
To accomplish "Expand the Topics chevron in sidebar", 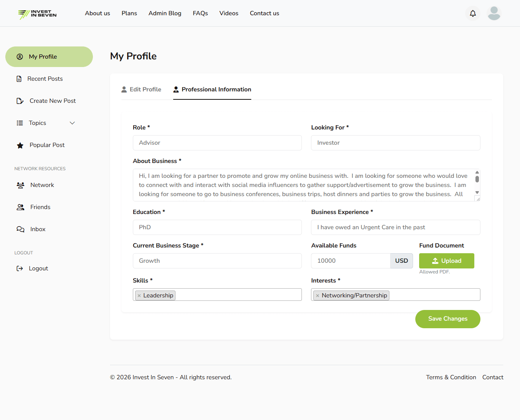I will coord(72,123).
